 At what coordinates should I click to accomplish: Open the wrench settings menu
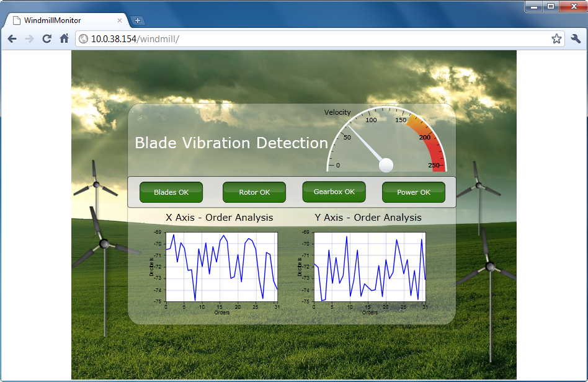click(576, 38)
